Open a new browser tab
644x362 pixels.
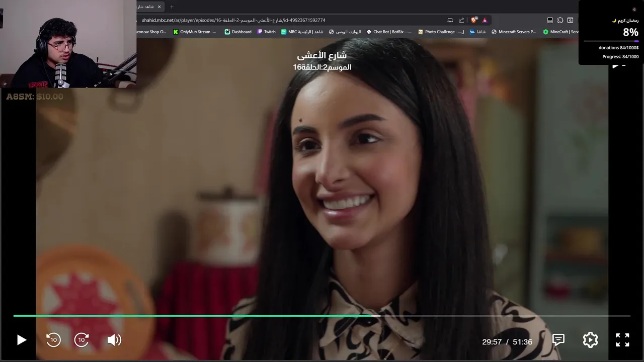click(x=172, y=7)
